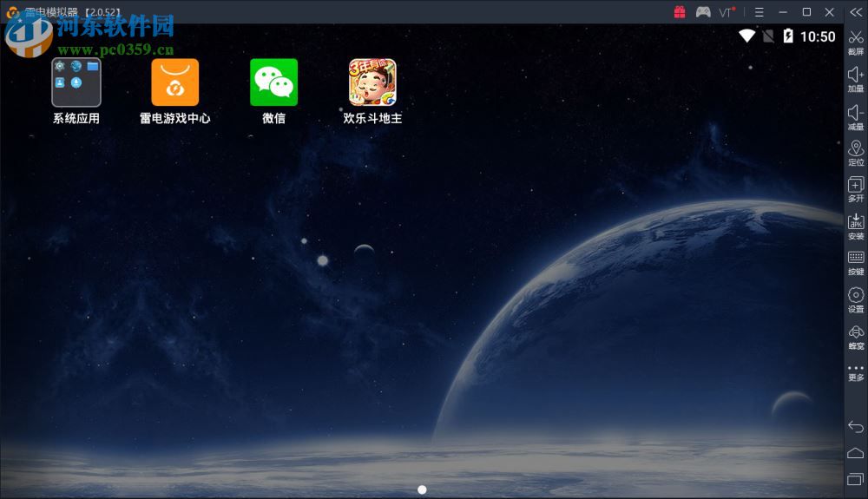868x499 pixels.
Task: Open the 按键 keyboard mapping tool
Action: click(x=856, y=258)
